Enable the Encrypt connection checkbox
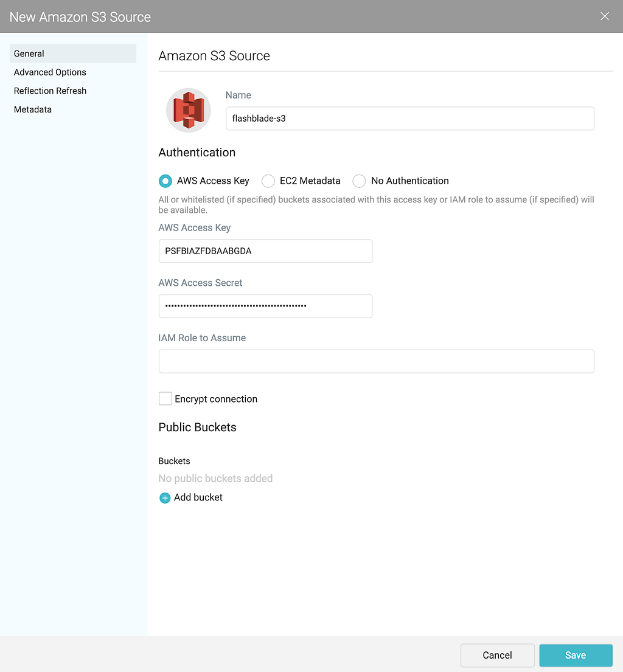Viewport: 623px width, 672px height. pos(165,398)
